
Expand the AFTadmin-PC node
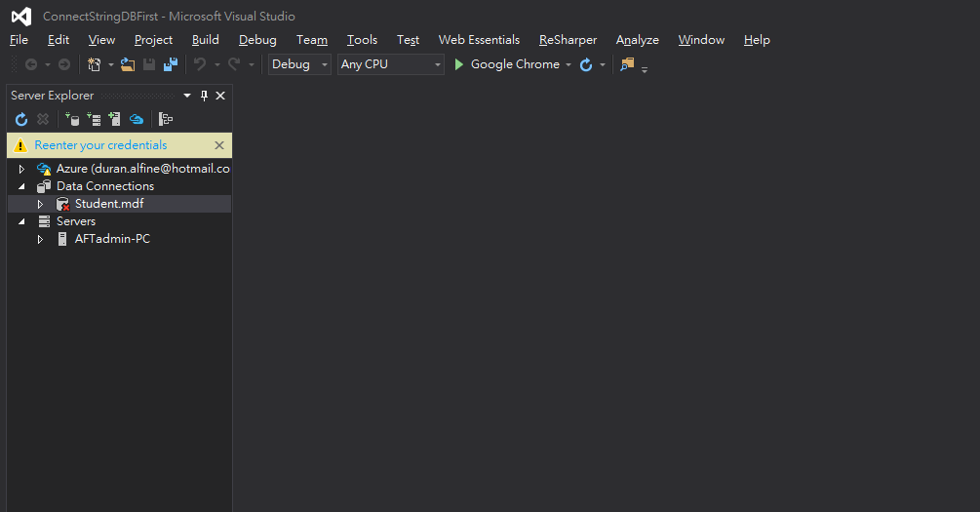(x=40, y=239)
